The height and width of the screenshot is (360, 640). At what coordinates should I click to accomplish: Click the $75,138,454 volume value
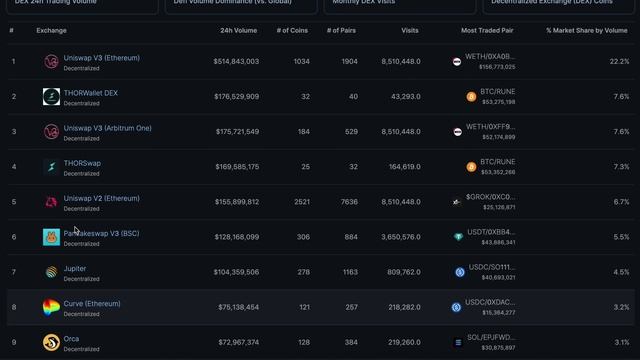click(239, 307)
